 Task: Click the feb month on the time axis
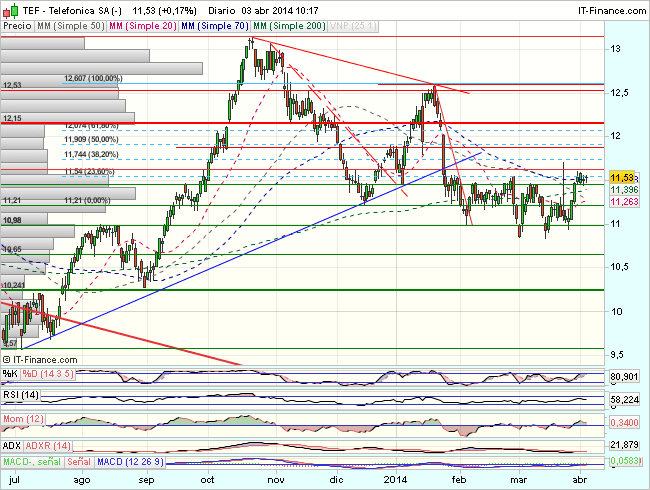458,480
